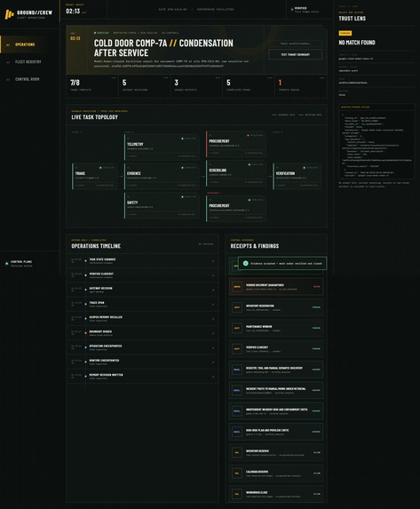420x509 pixels.
Task: Select the 5 gateway decisions stat card
Action: click(144, 86)
